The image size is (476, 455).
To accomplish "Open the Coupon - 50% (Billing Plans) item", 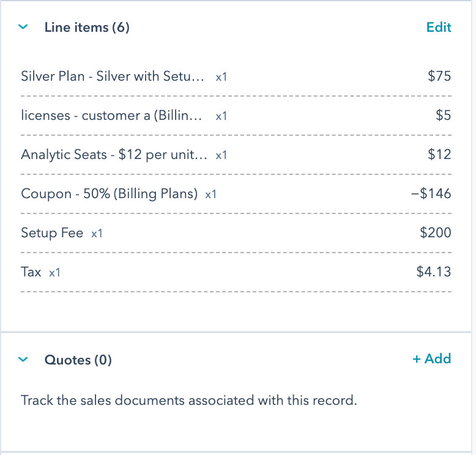I will [x=110, y=194].
